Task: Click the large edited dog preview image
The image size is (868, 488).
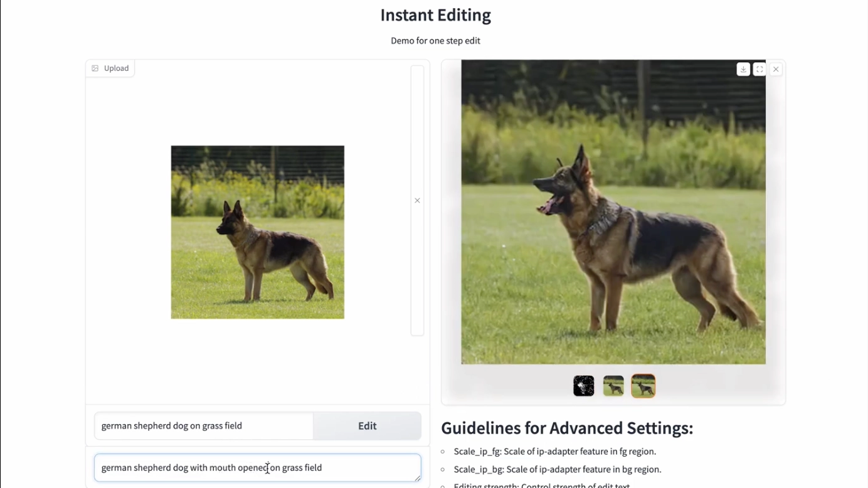Action: coord(613,212)
